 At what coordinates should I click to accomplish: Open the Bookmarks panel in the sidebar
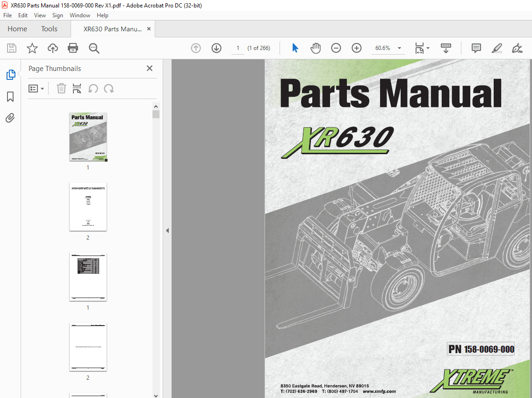pos(10,96)
